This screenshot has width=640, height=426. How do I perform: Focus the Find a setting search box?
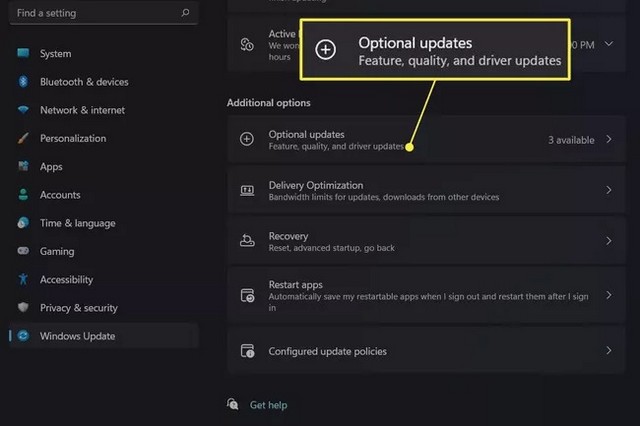[x=104, y=13]
